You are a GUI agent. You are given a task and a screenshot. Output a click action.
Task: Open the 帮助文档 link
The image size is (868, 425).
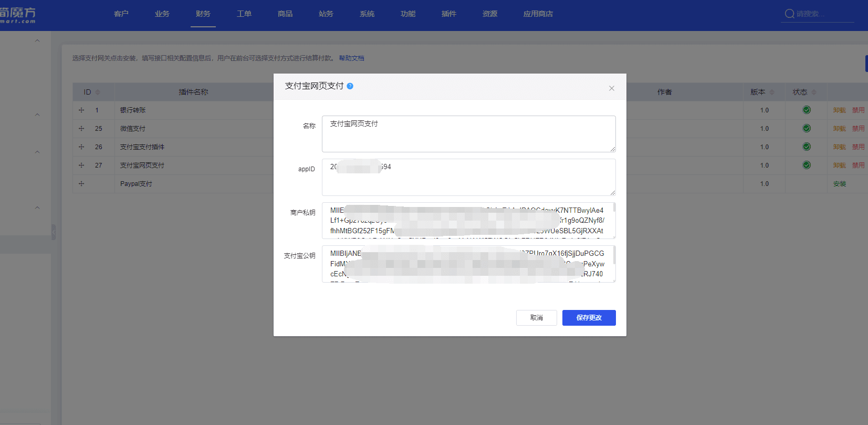pos(351,58)
